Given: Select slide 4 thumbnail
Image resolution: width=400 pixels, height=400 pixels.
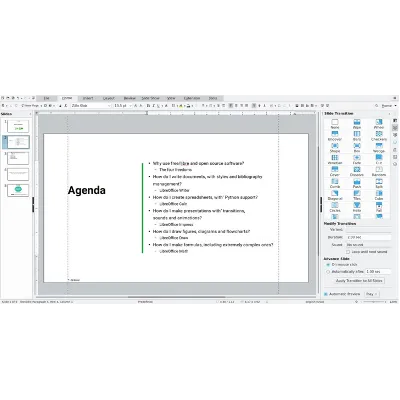Looking at the screenshot, I should coord(18,174).
